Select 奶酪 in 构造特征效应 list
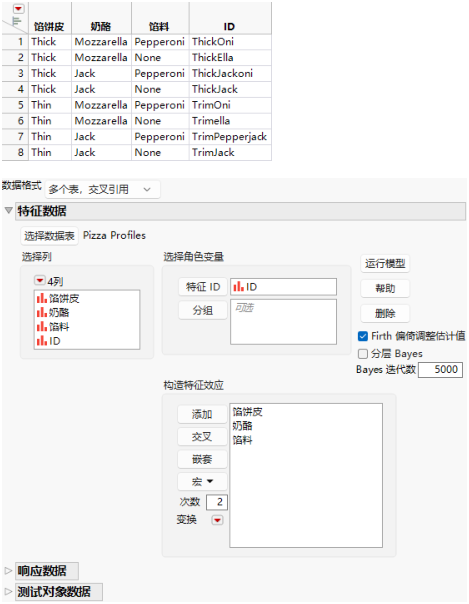 pyautogui.click(x=243, y=426)
